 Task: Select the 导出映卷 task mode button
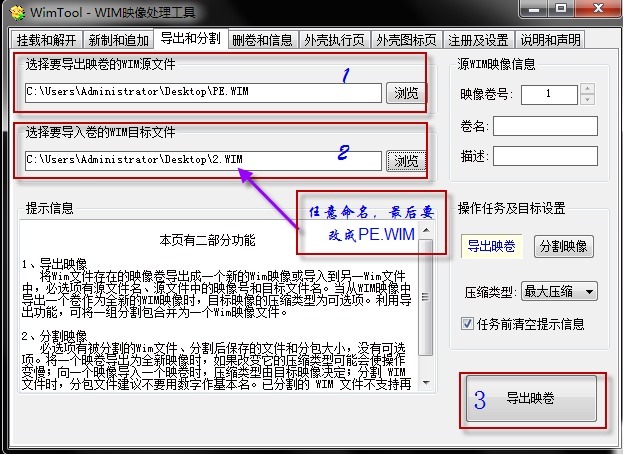(491, 246)
